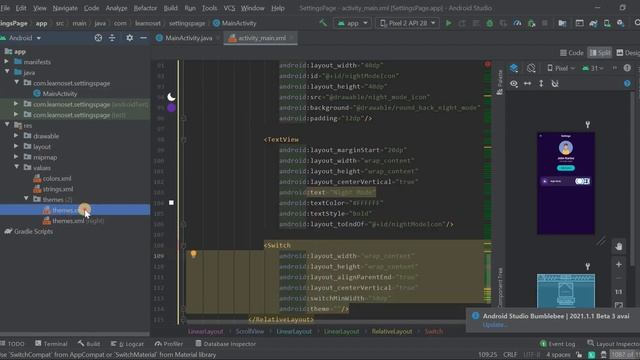
Task: Click the Debug app bug icon
Action: click(x=489, y=23)
